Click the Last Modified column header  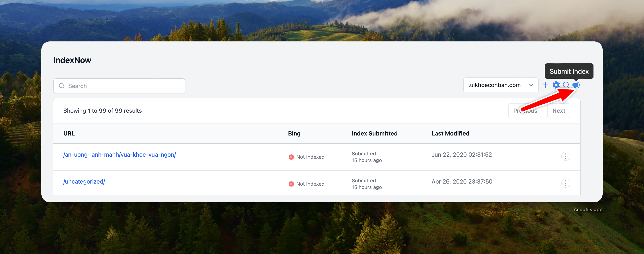450,133
